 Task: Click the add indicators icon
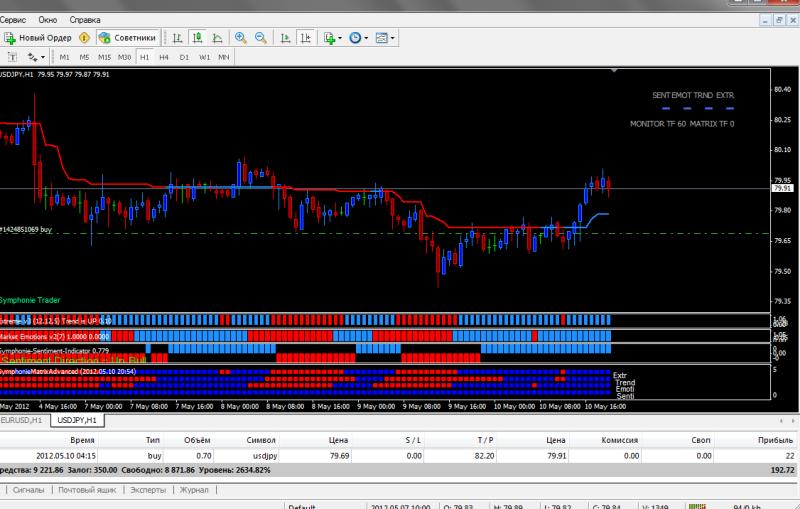tap(330, 38)
